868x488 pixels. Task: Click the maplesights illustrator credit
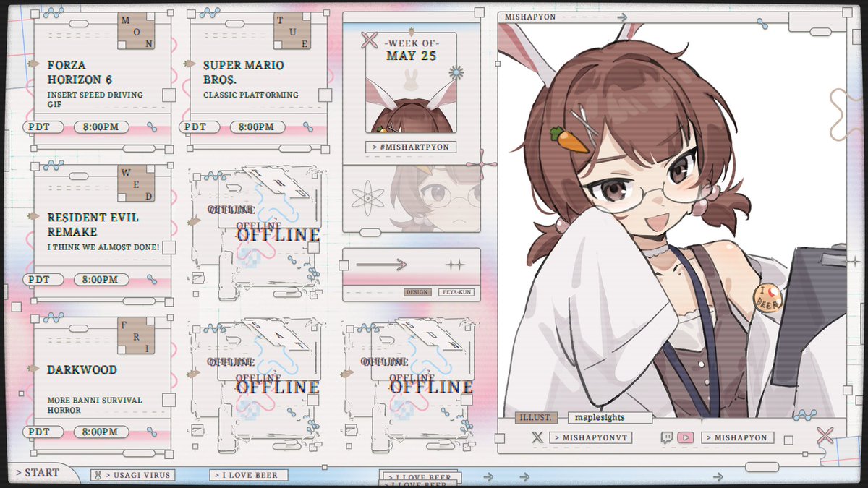click(x=609, y=417)
